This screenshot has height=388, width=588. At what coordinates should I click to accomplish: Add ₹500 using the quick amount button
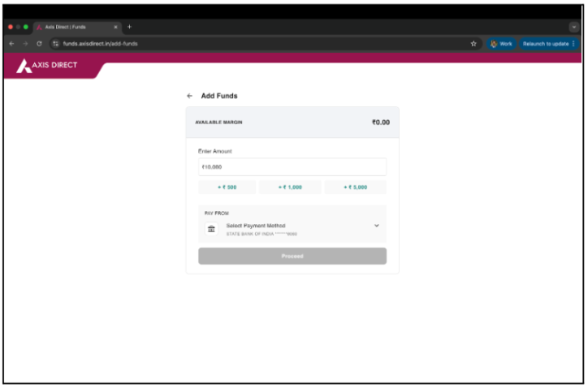(x=227, y=188)
